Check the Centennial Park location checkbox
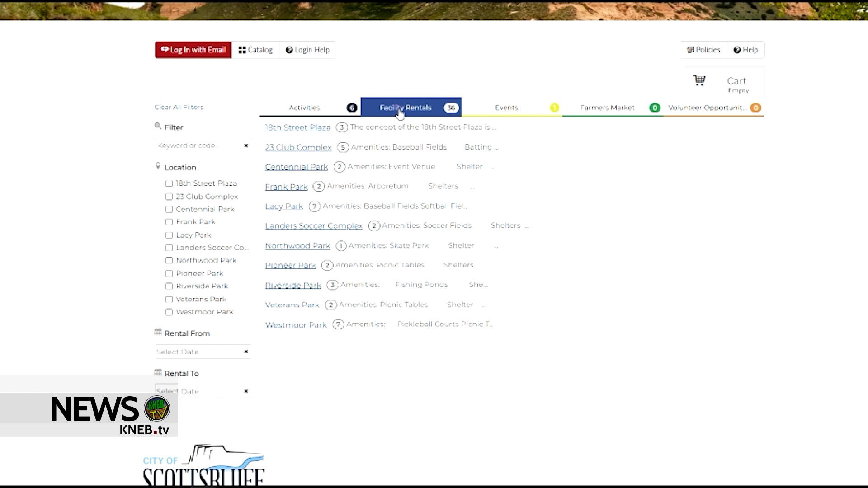868x488 pixels. point(169,209)
